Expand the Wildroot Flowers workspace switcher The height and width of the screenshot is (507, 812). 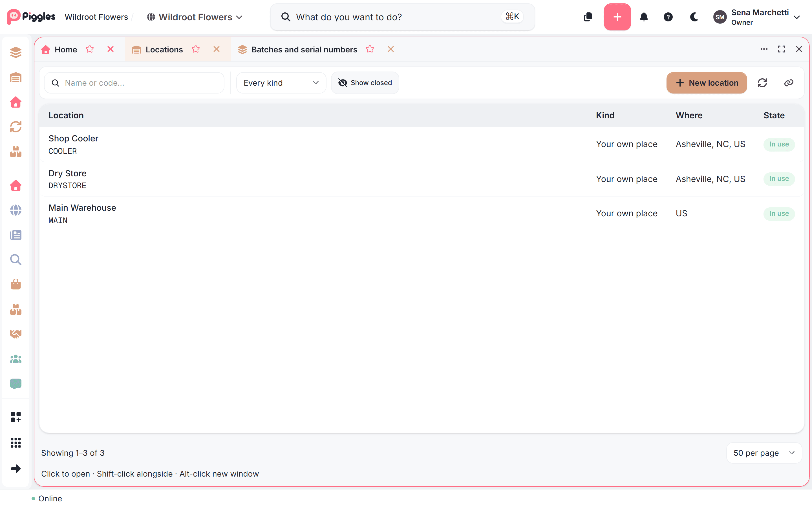[195, 17]
